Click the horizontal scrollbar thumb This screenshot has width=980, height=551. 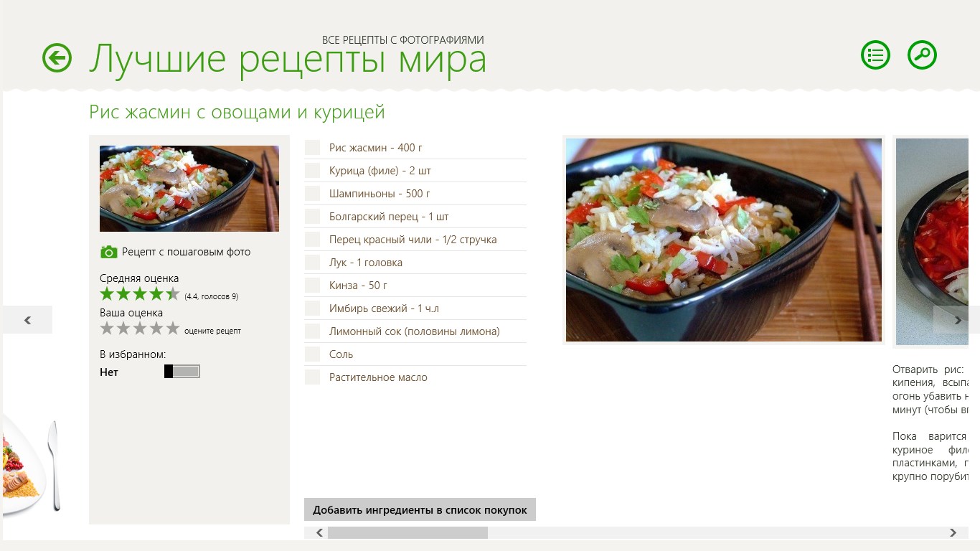pos(407,533)
